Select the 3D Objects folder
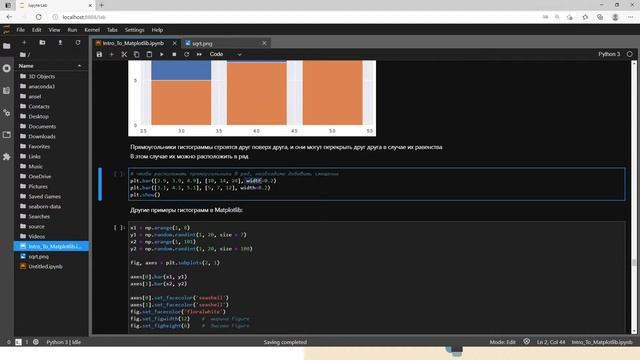The height and width of the screenshot is (360, 640). pos(51,76)
